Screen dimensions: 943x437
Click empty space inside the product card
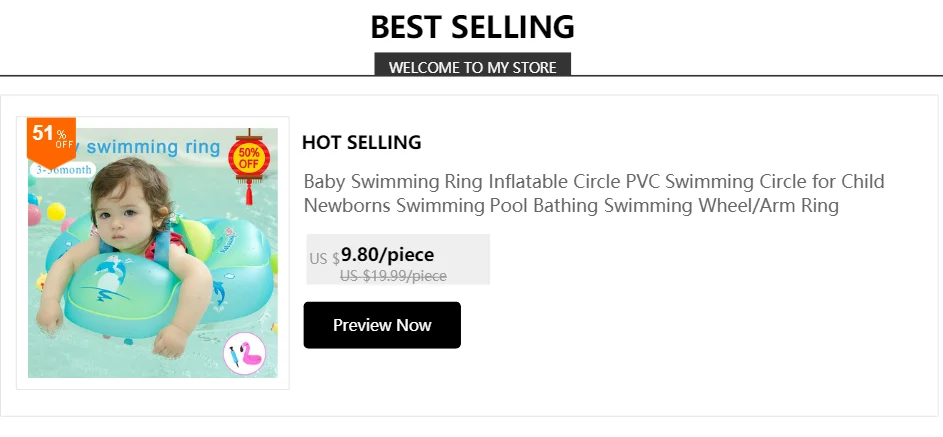(700, 320)
